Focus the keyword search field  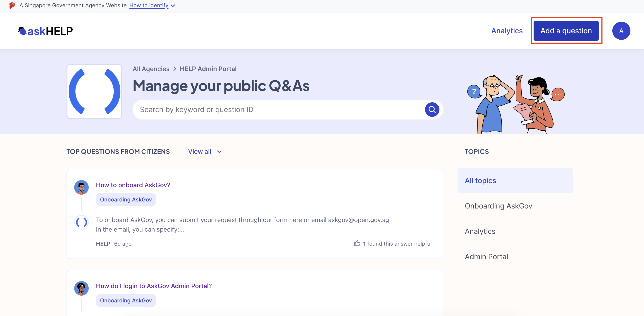[277, 110]
